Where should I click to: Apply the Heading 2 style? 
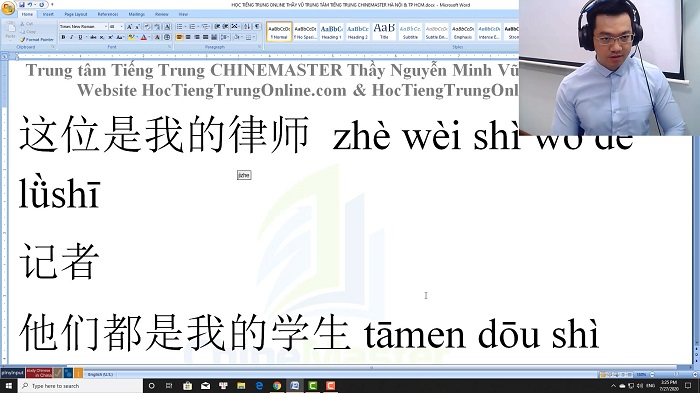[358, 32]
